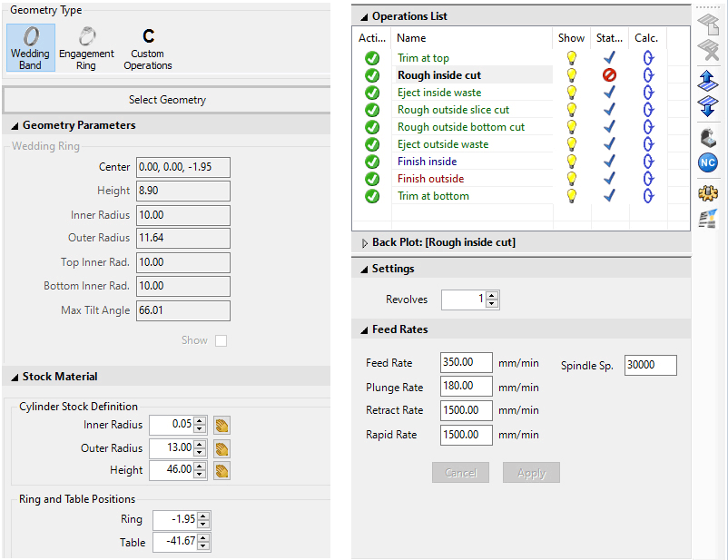Click the blue NC code icon
The height and width of the screenshot is (560, 728).
click(x=708, y=162)
